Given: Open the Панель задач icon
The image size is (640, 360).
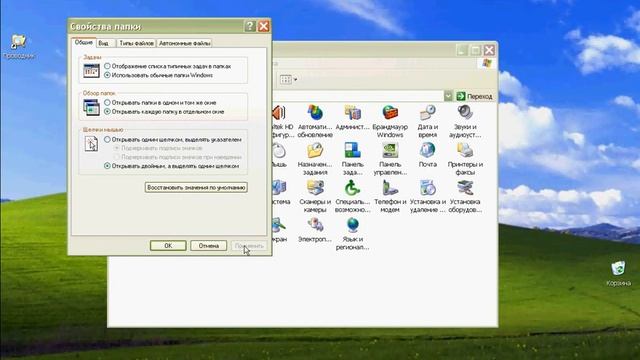Looking at the screenshot, I should 352,159.
